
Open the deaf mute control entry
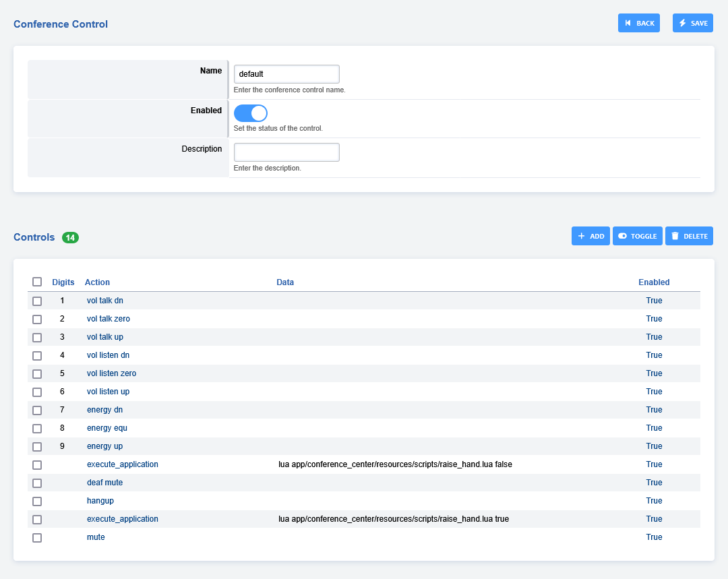[x=104, y=483]
